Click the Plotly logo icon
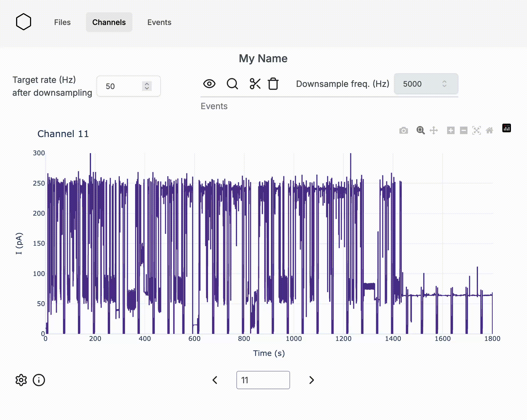This screenshot has width=527, height=420. click(506, 128)
